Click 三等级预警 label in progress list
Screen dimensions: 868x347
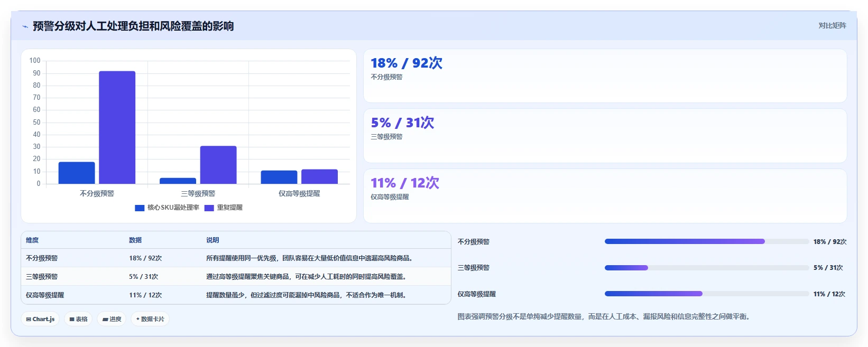point(474,268)
